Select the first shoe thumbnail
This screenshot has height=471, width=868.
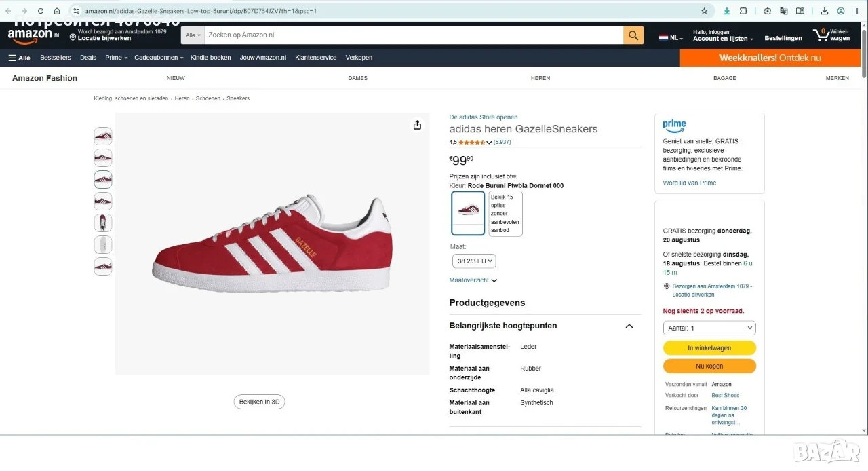(103, 136)
